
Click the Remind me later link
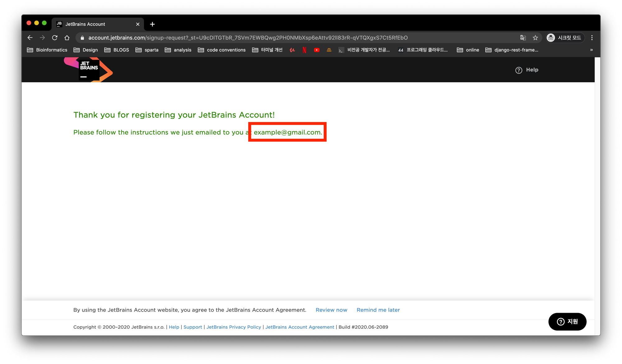378,310
